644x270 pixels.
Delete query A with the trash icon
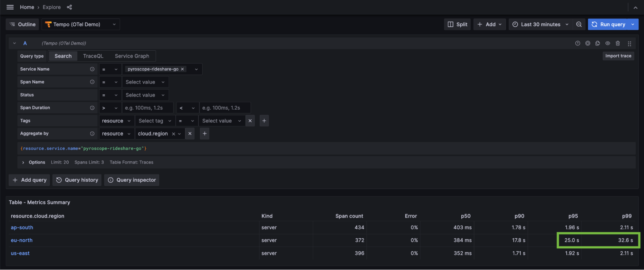point(618,43)
